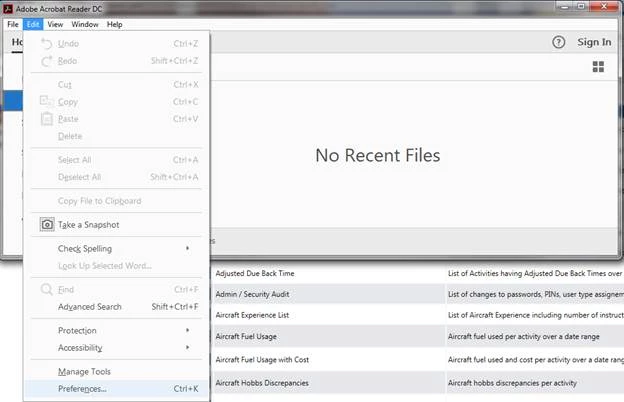The width and height of the screenshot is (624, 402).
Task: Click description 'Aircraft hobbs discrepancies per activity'
Action: [x=512, y=383]
